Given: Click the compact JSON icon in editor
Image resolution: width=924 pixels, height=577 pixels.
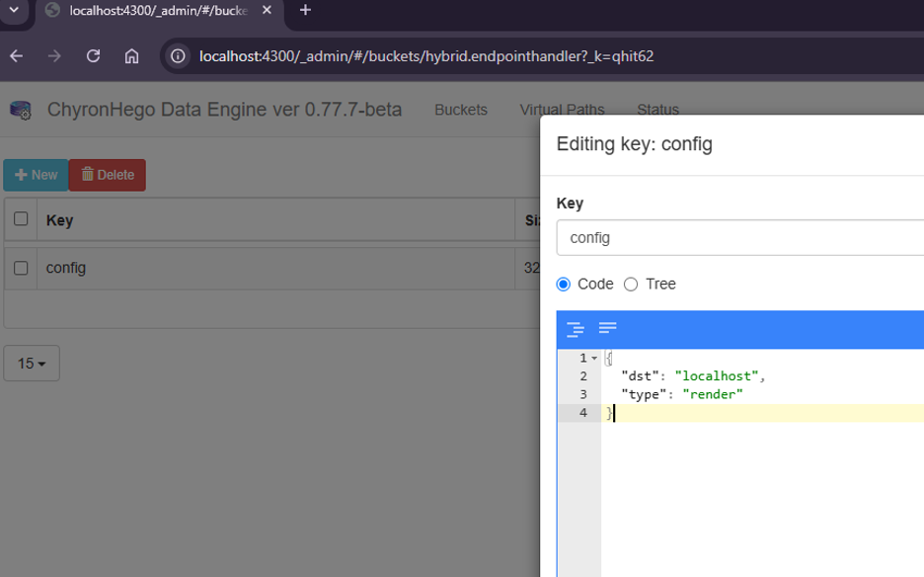Looking at the screenshot, I should [608, 328].
